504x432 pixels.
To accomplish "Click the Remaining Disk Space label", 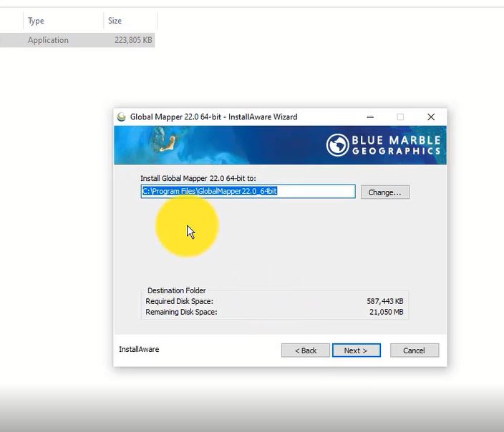I will coord(181,312).
